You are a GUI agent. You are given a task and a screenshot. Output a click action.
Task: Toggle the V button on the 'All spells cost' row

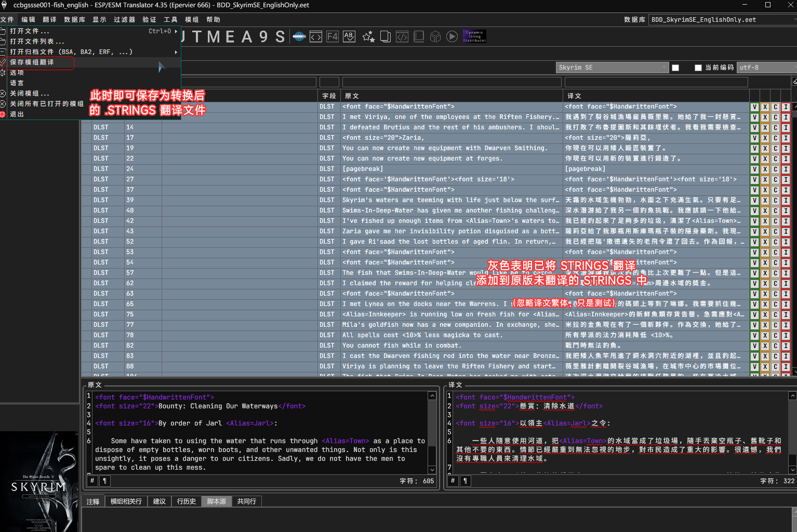tap(754, 336)
